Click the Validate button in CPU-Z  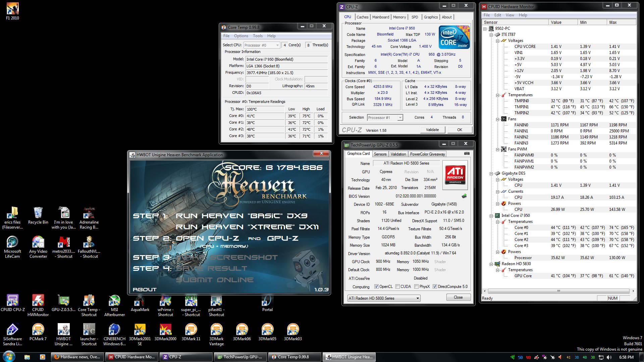click(x=432, y=130)
